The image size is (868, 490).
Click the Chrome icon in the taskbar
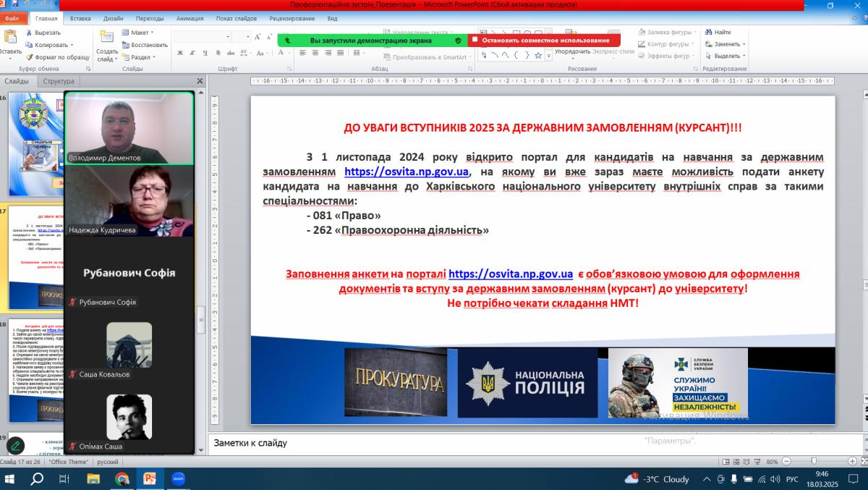click(122, 478)
